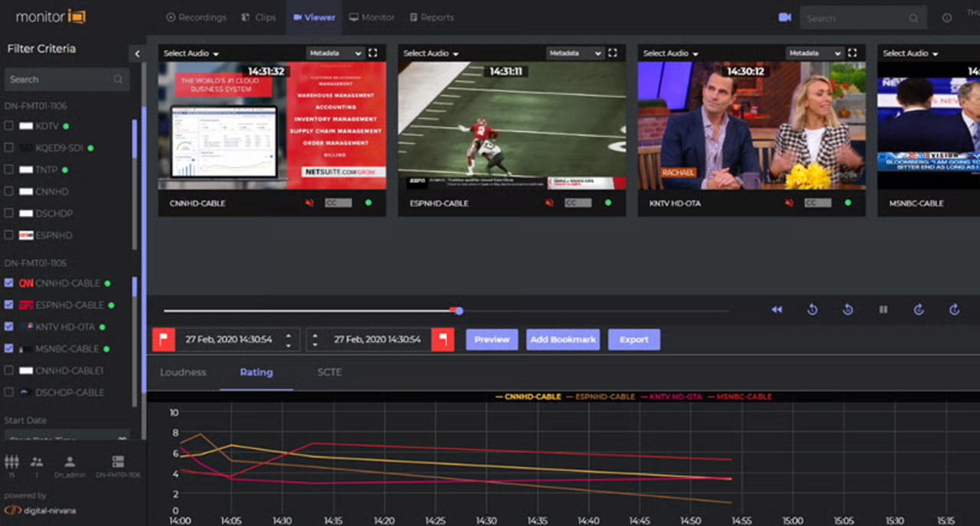Viewport: 980px width, 526px height.
Task: Mute audio on the ESPNHD-CABLE player
Action: tap(549, 203)
